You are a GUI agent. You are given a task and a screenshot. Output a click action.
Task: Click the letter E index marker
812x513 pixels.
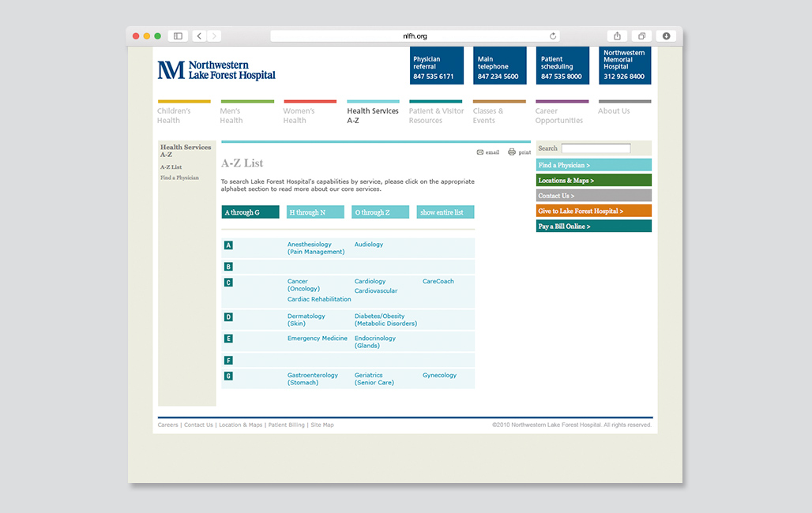228,339
